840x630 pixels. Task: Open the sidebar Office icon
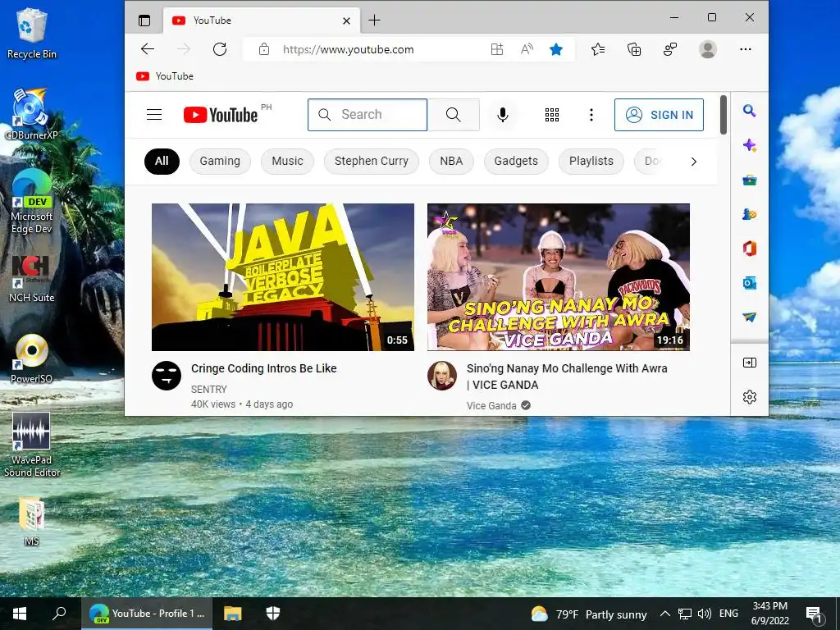pos(750,249)
